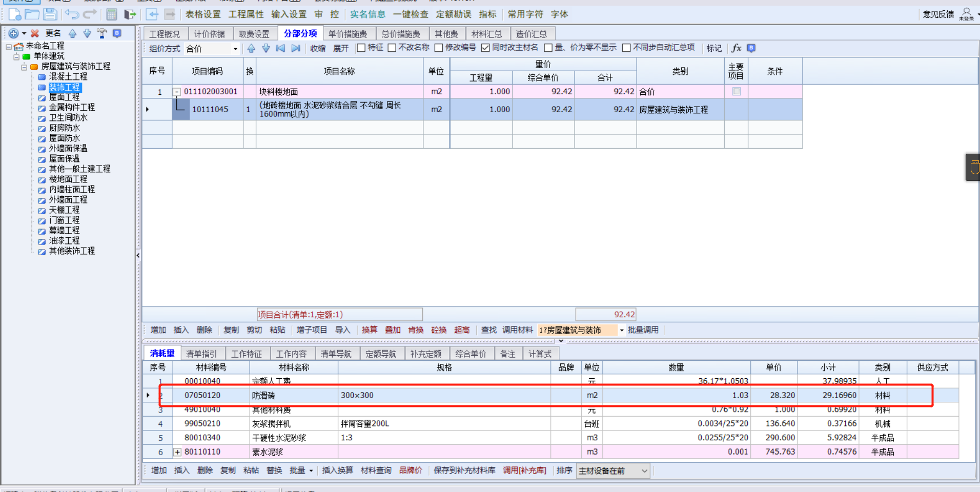The width and height of the screenshot is (980, 492).
Task: Collapse the 单体建筑 tree node
Action: (16, 56)
